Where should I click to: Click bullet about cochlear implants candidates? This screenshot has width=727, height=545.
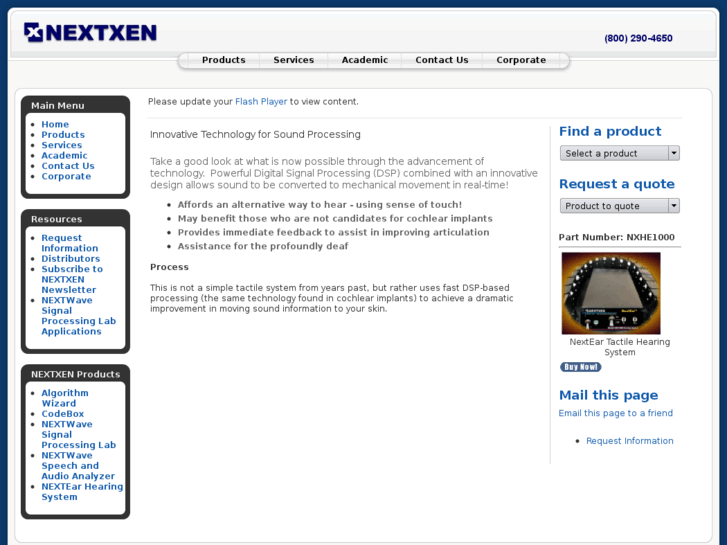(x=335, y=218)
